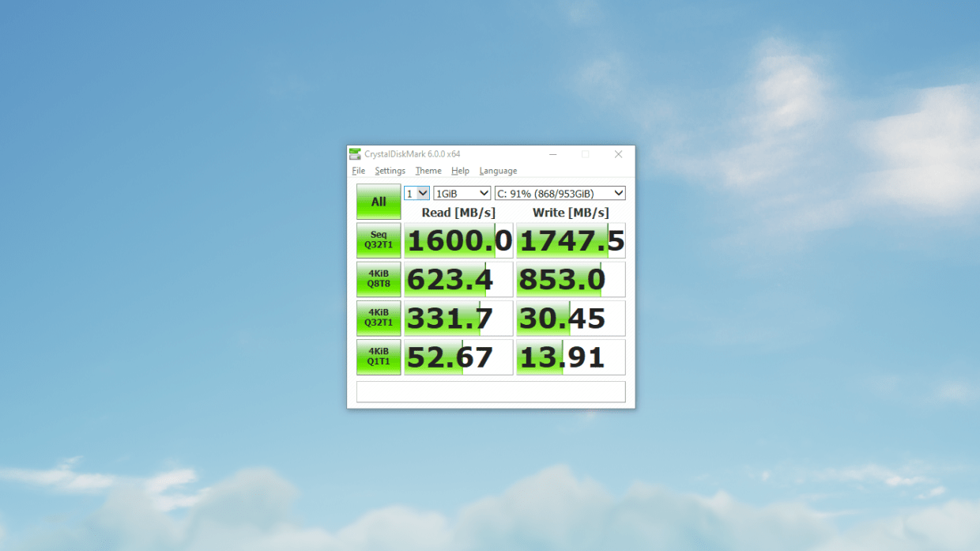
Task: Open the test size dropdown showing 1GiB
Action: [462, 193]
